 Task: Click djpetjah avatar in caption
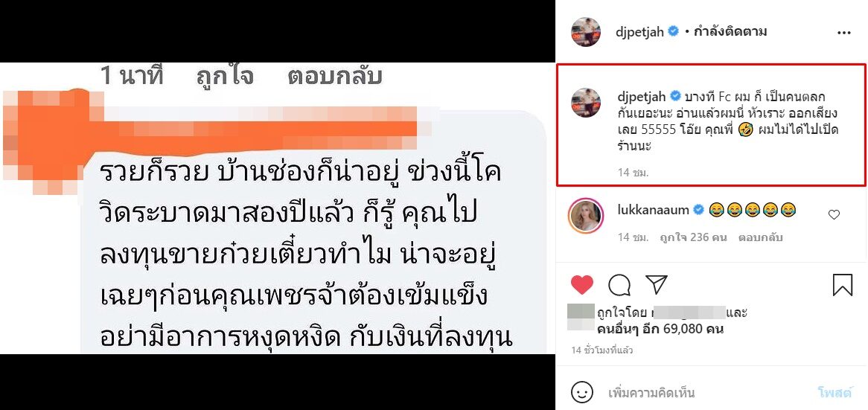[x=586, y=103]
